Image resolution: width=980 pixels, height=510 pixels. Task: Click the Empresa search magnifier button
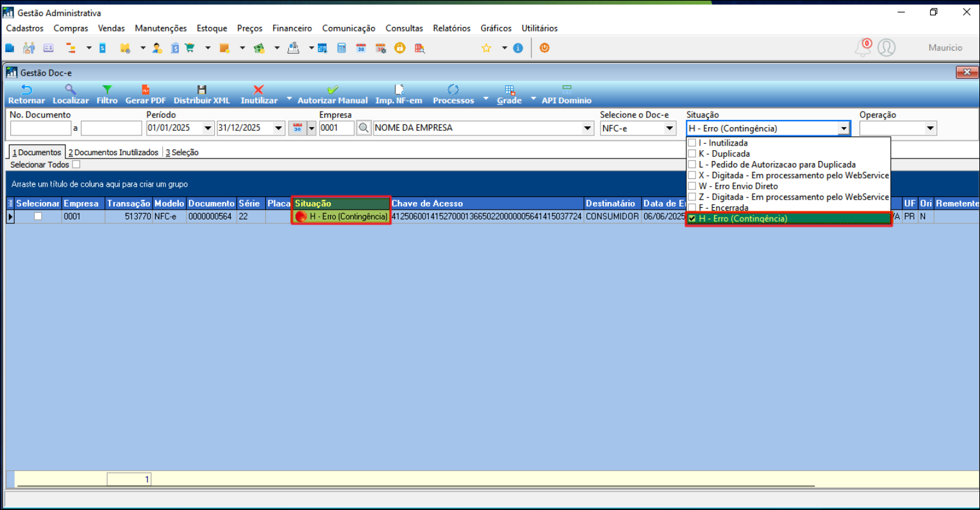(363, 128)
